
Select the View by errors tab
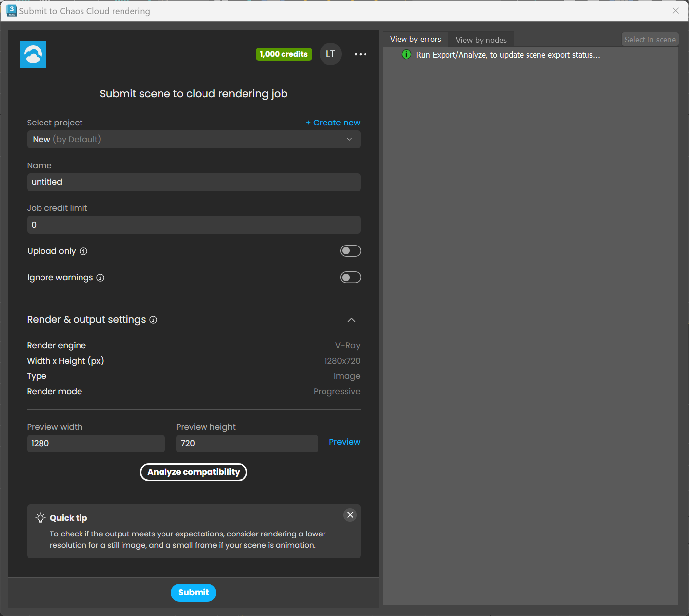(x=415, y=39)
